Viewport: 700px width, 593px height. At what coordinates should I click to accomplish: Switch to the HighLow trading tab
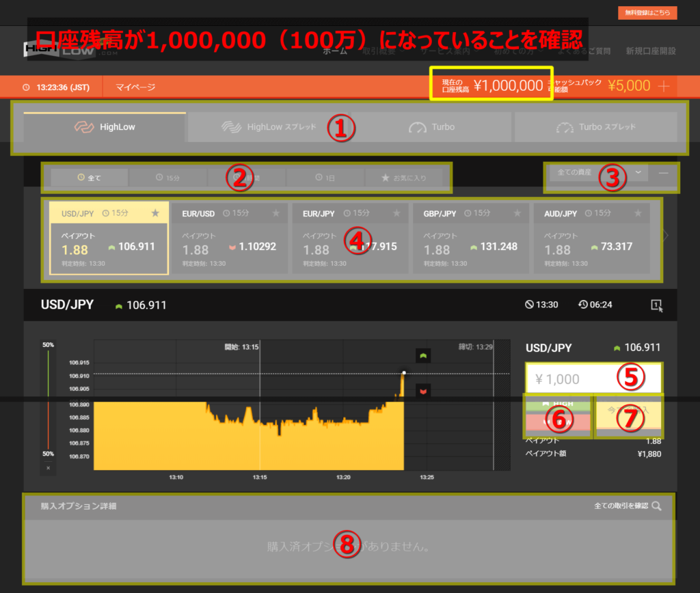point(105,127)
